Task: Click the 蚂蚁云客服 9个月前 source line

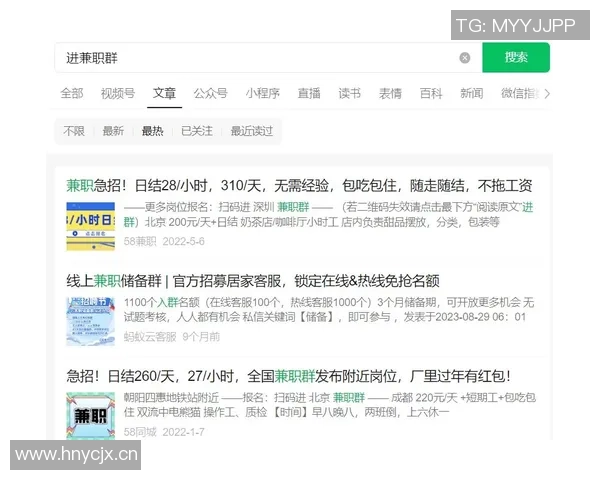Action: [x=172, y=337]
